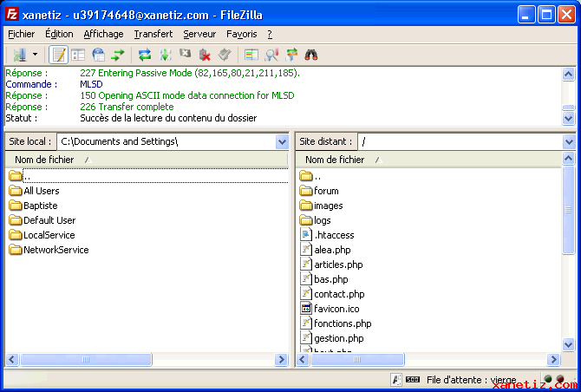
Task: Open the ? help menu
Action: click(x=270, y=34)
